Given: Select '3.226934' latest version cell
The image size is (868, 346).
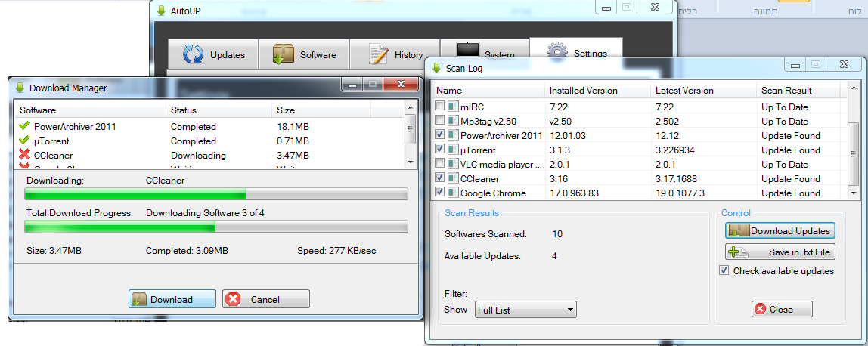Looking at the screenshot, I should pos(675,150).
